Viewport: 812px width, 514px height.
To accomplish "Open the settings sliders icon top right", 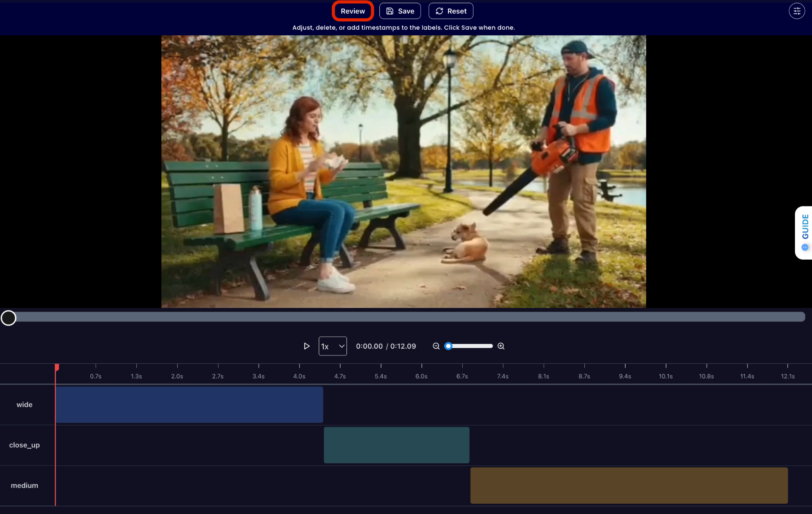I will tap(797, 11).
